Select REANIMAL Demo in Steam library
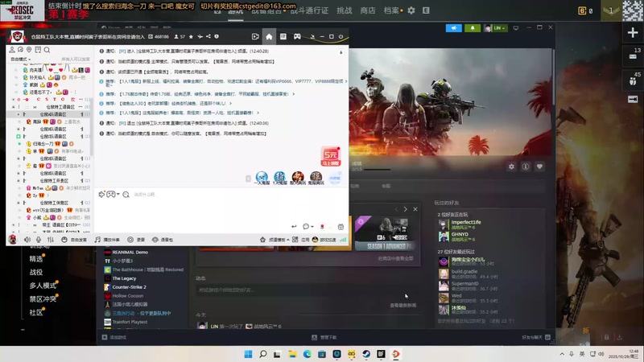 pyautogui.click(x=130, y=252)
